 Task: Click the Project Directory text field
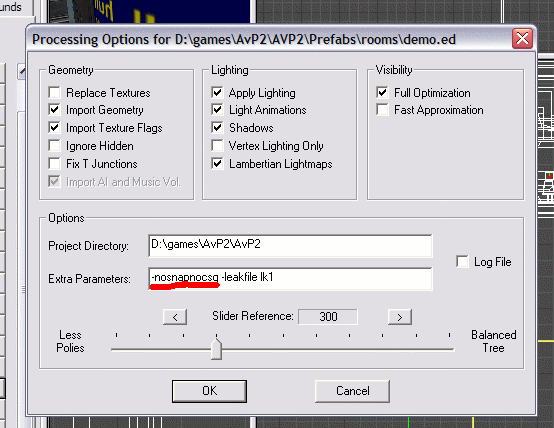[290, 246]
